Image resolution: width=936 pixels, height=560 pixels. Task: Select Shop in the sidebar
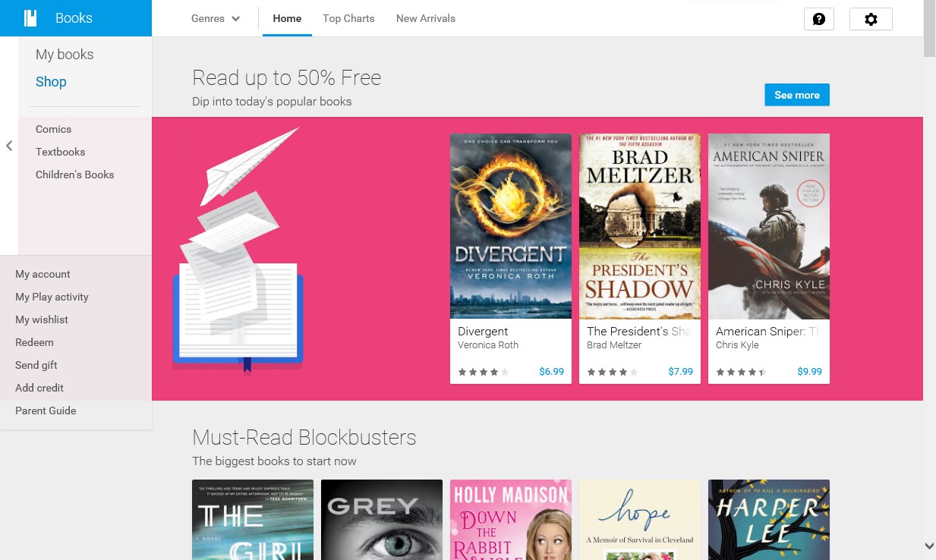tap(51, 82)
